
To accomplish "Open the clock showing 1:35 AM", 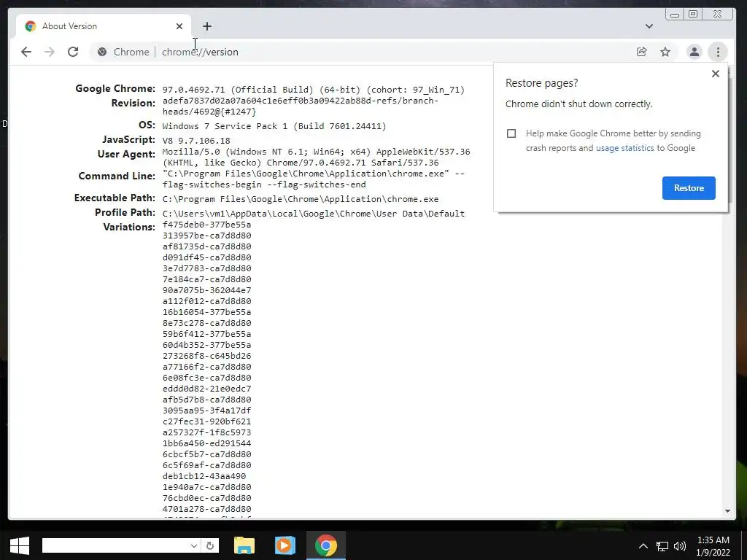I will click(713, 545).
